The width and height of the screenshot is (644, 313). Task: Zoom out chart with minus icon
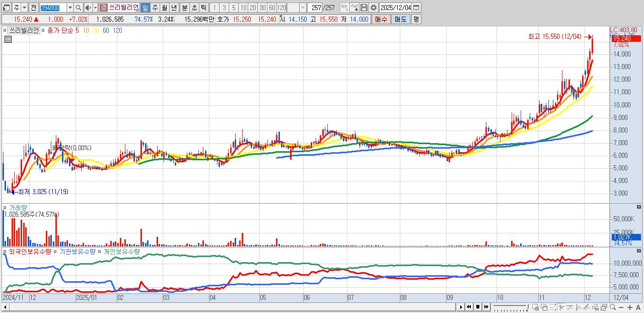[621, 307]
